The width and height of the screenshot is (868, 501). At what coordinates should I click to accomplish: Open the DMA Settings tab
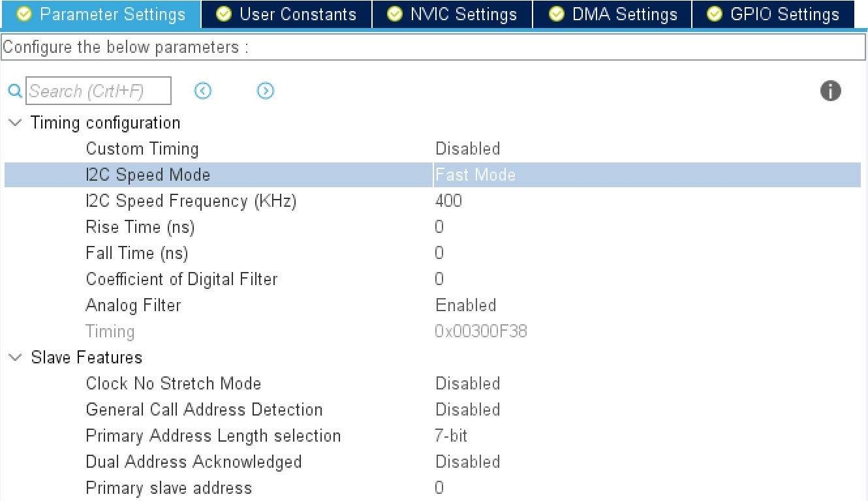pos(612,14)
